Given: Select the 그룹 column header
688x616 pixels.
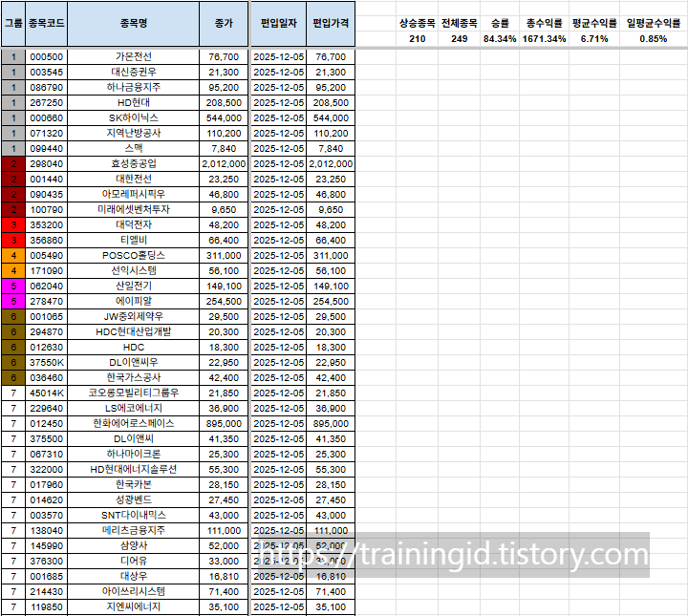Looking at the screenshot, I should point(13,24).
